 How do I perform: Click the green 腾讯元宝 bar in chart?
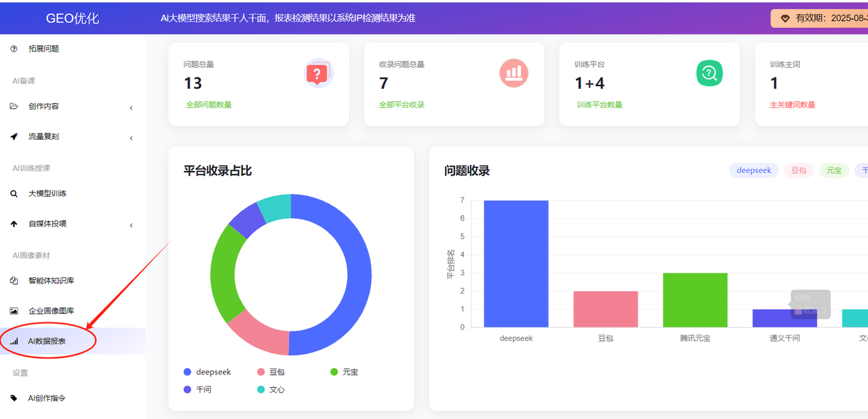[x=695, y=300]
